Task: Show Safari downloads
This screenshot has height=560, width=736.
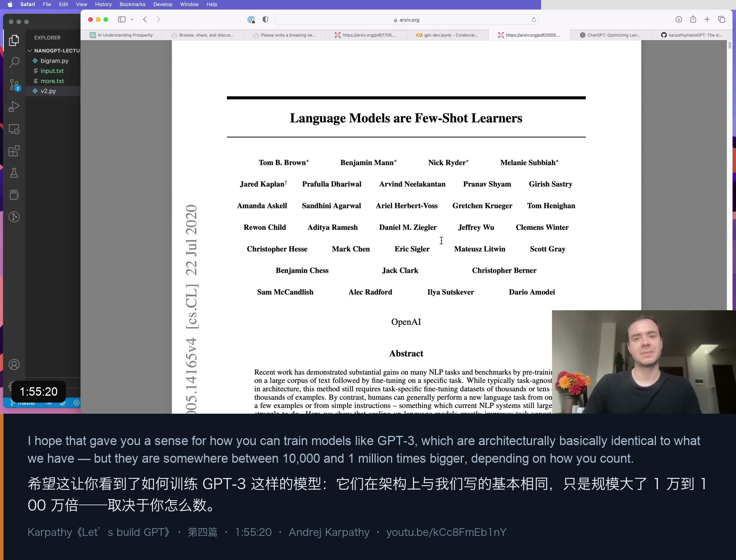Action: click(x=678, y=20)
